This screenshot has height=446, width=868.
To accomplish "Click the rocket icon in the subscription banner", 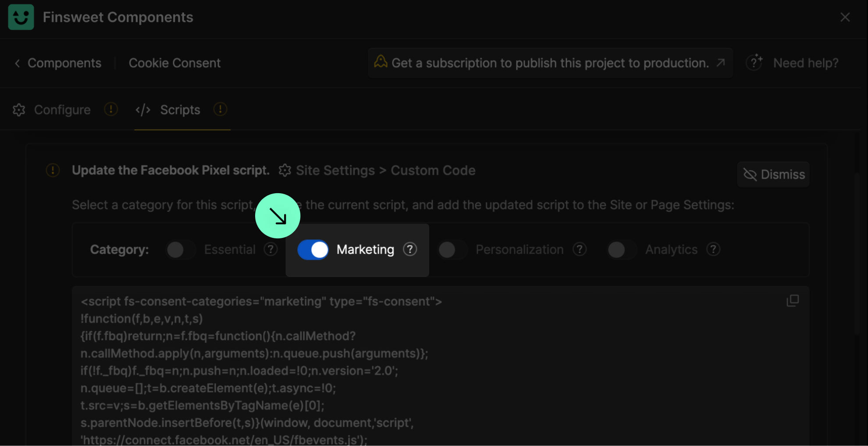I will [381, 62].
